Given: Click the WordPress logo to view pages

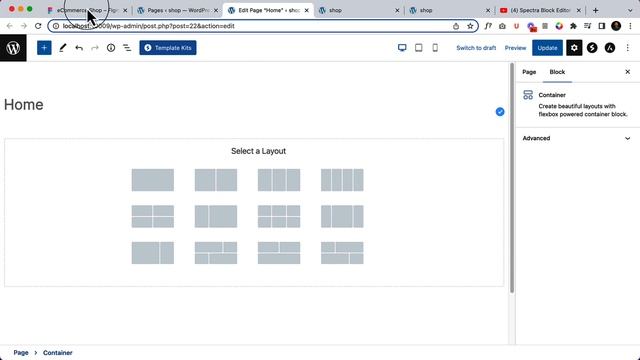Looking at the screenshot, I should pyautogui.click(x=13, y=48).
